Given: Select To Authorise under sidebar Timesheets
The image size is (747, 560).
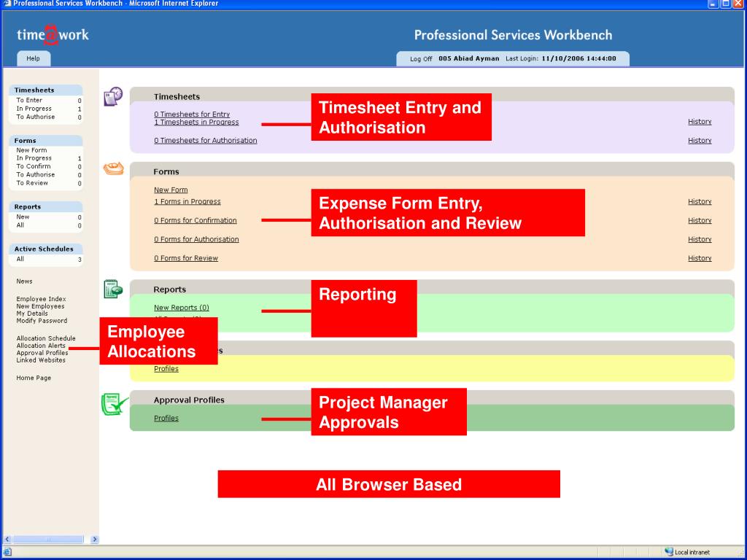Looking at the screenshot, I should click(x=35, y=117).
